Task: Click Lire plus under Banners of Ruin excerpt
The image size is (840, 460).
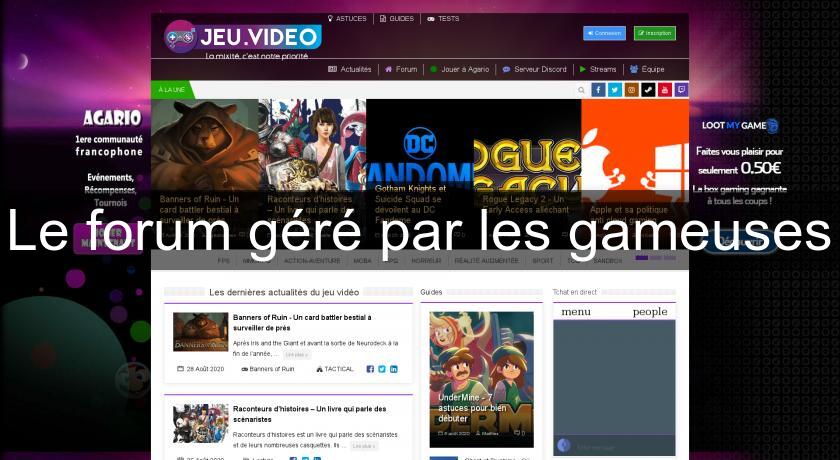Action: (x=296, y=355)
